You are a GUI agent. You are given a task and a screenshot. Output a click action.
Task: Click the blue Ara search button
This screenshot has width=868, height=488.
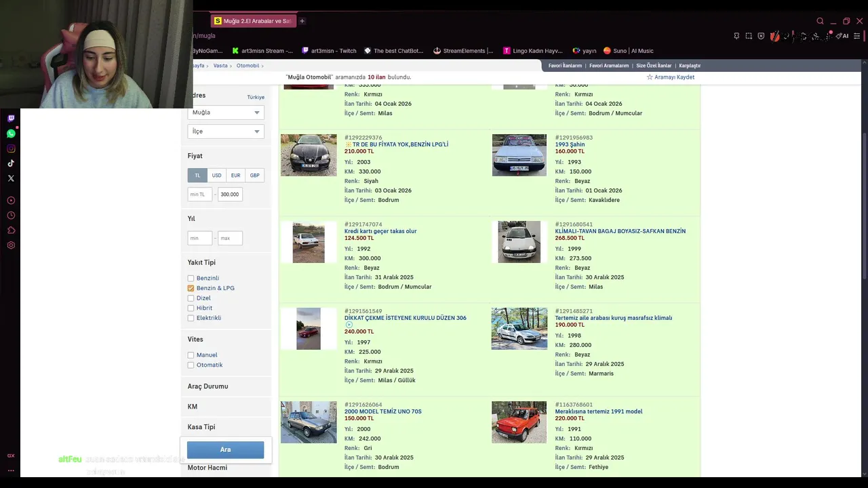pyautogui.click(x=225, y=449)
